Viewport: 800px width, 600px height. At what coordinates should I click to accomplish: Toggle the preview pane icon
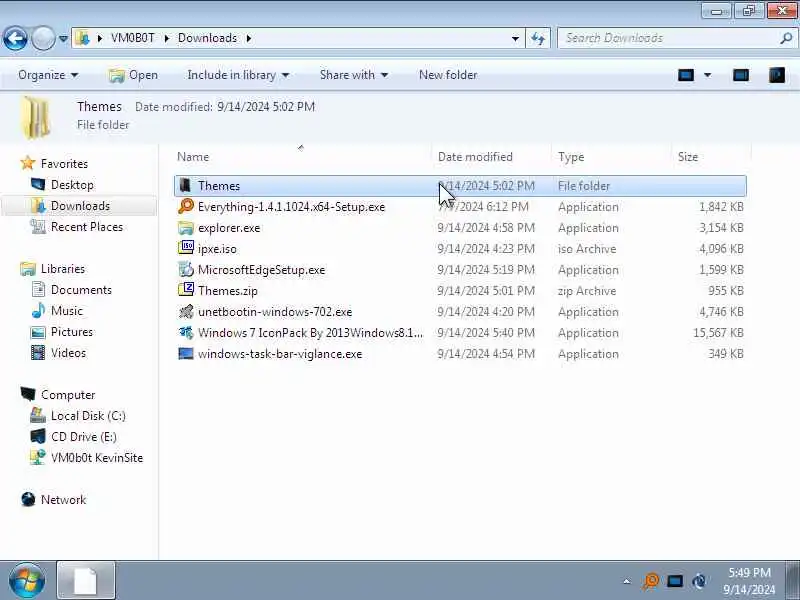[741, 76]
